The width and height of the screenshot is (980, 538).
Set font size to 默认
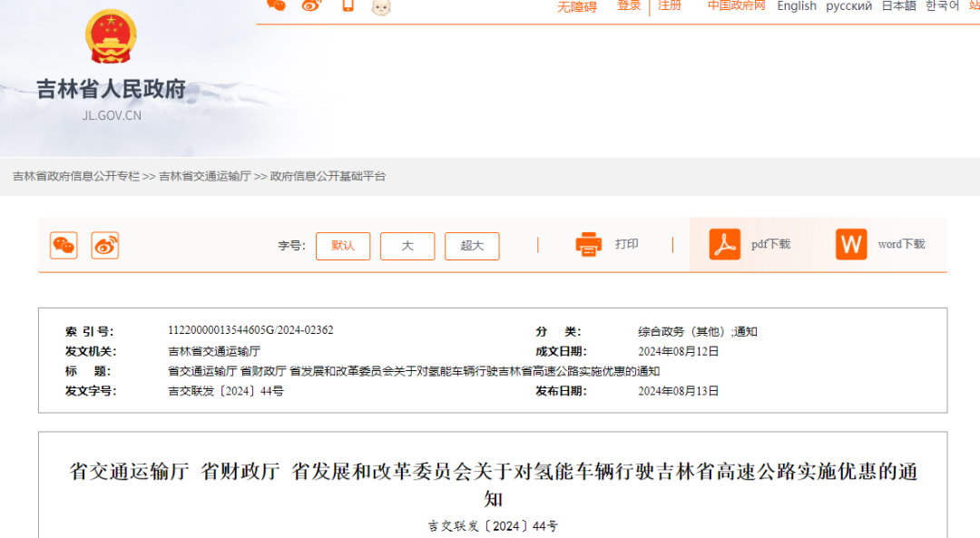[x=343, y=246]
